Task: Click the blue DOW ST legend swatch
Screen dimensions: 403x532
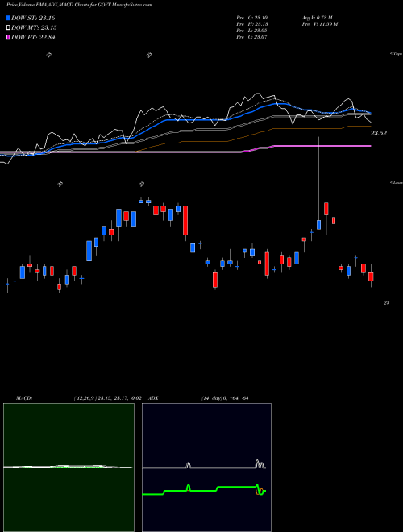Action: click(x=8, y=18)
